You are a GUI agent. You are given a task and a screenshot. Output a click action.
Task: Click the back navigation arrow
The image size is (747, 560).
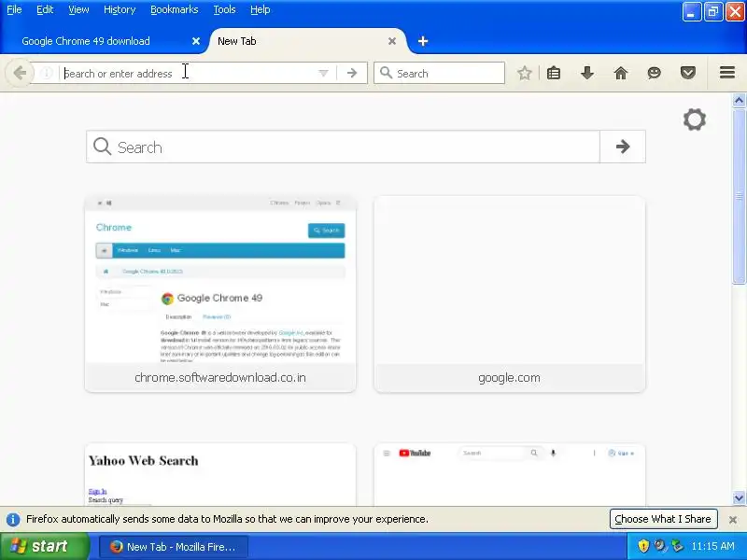(20, 73)
